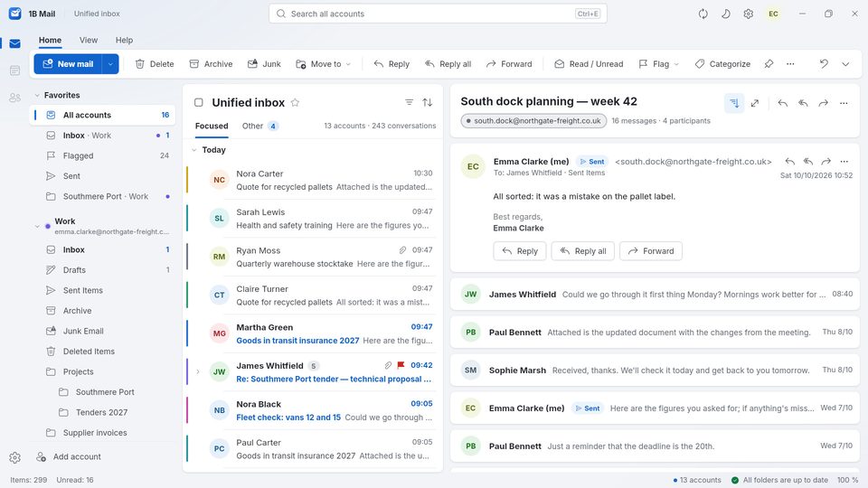Click reading pane header more options ellipsis

(x=844, y=103)
